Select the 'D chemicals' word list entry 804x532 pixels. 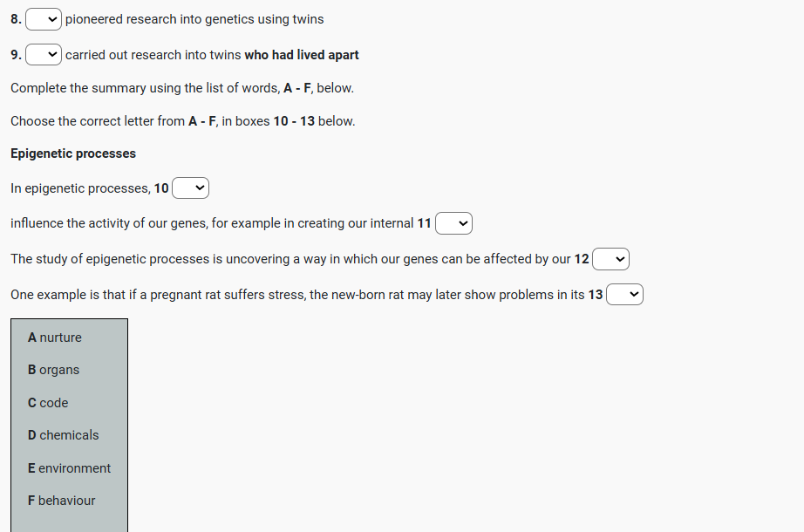pyautogui.click(x=63, y=435)
